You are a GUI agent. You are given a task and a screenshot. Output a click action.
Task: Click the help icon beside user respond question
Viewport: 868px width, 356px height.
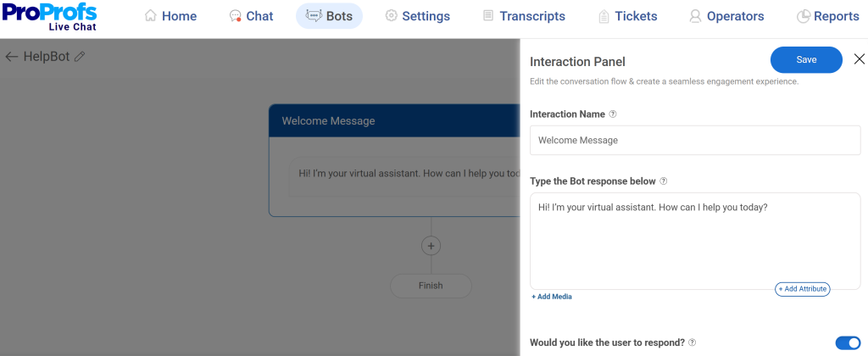(x=693, y=342)
